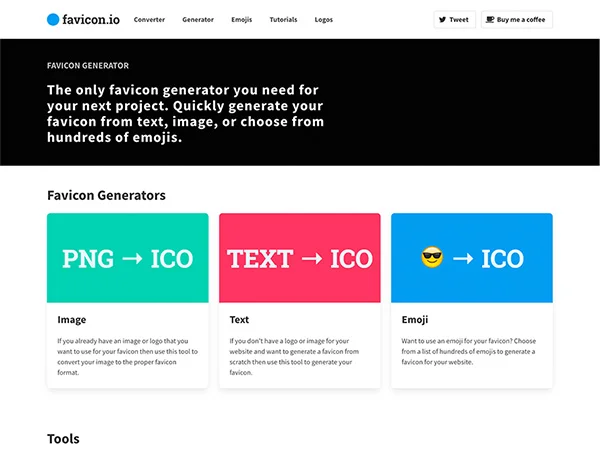Click the Image card description text
This screenshot has height=450, width=600.
tap(127, 356)
